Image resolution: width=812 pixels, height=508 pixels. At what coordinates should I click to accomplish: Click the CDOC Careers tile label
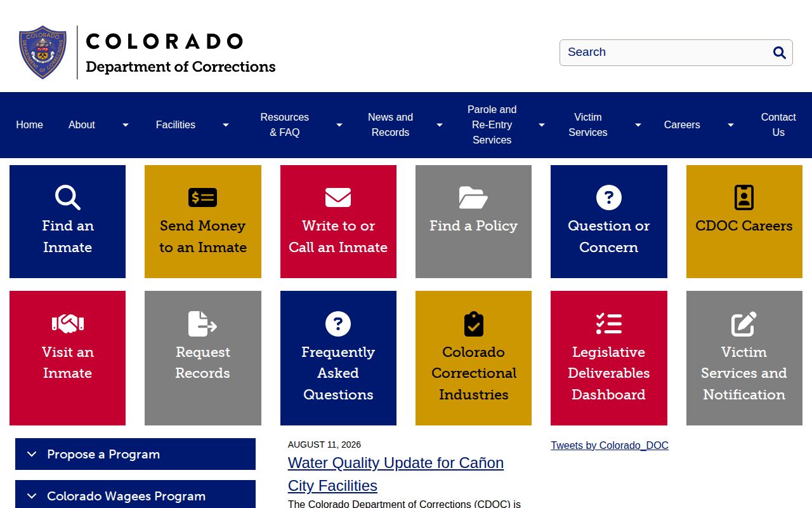point(744,226)
